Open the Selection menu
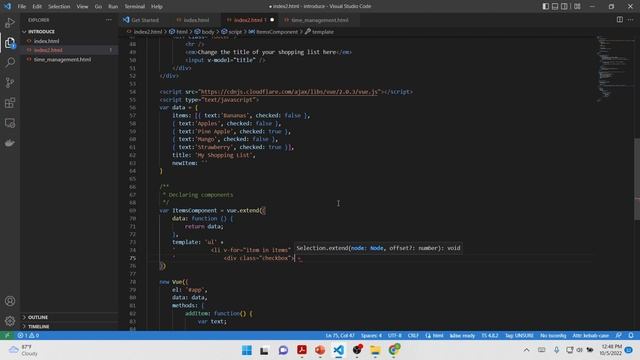640x360 pixels. click(x=59, y=7)
